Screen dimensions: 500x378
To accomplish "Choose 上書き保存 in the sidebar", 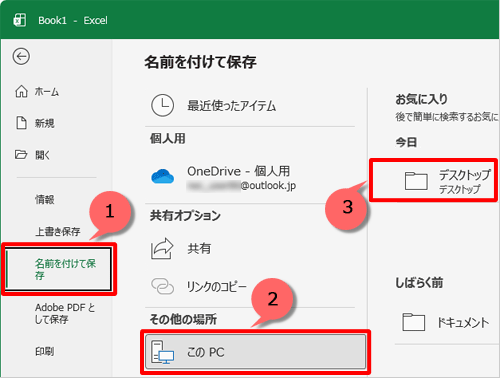I will (x=58, y=231).
